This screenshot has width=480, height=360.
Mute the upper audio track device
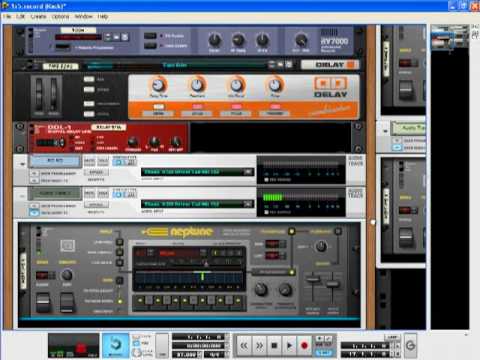[x=89, y=161]
